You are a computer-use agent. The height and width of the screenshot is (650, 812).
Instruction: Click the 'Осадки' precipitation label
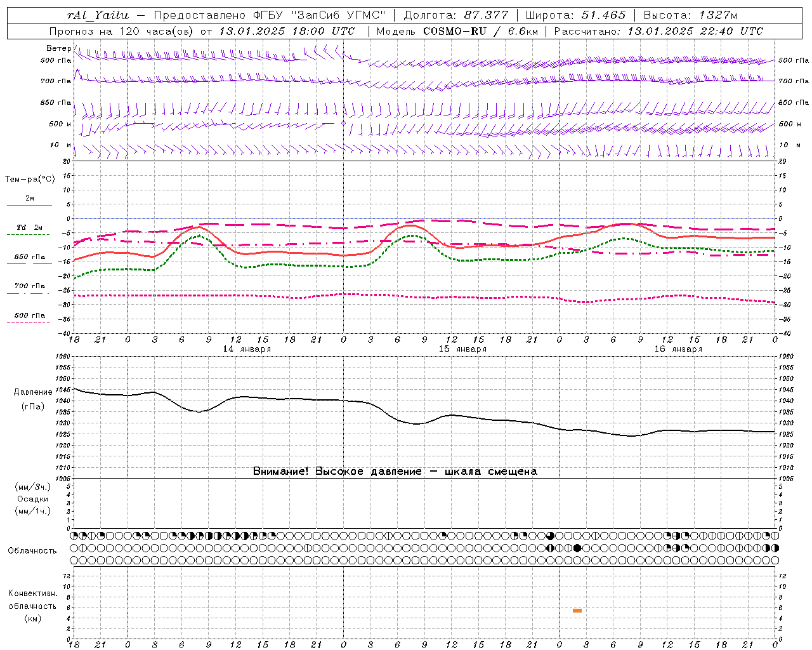pyautogui.click(x=33, y=499)
